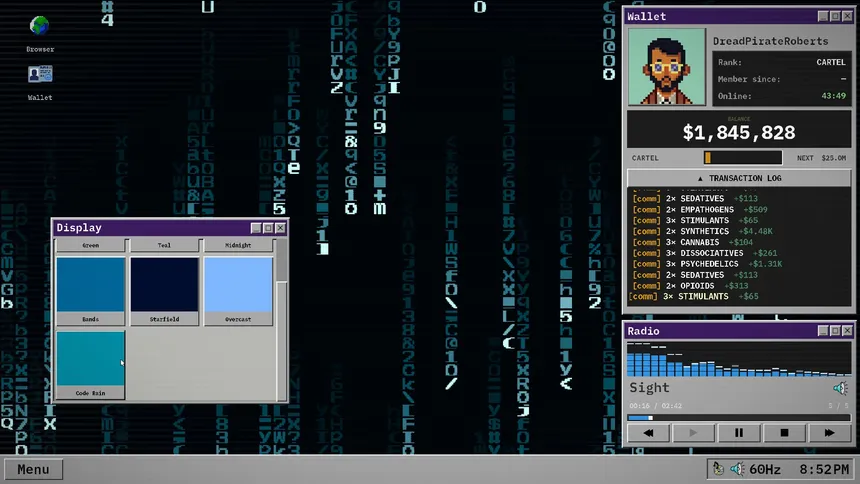The image size is (860, 484).
Task: Click the Sight track title in Radio
Action: pyautogui.click(x=649, y=388)
